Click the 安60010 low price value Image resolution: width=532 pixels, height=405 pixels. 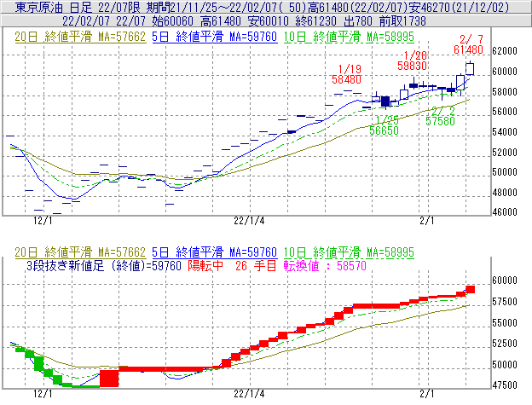[269, 21]
